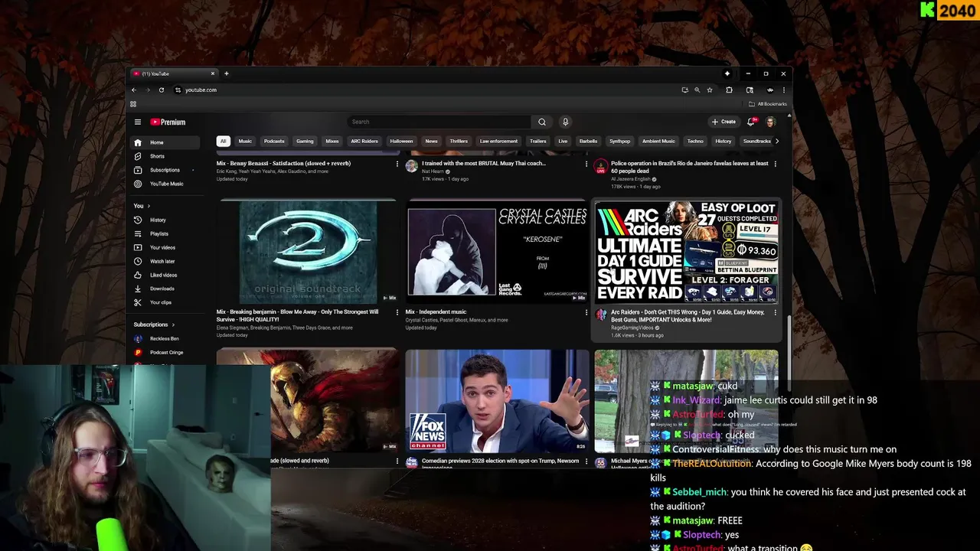Open the Nat Hearn channel link
The height and width of the screenshot is (551, 980).
coord(433,171)
